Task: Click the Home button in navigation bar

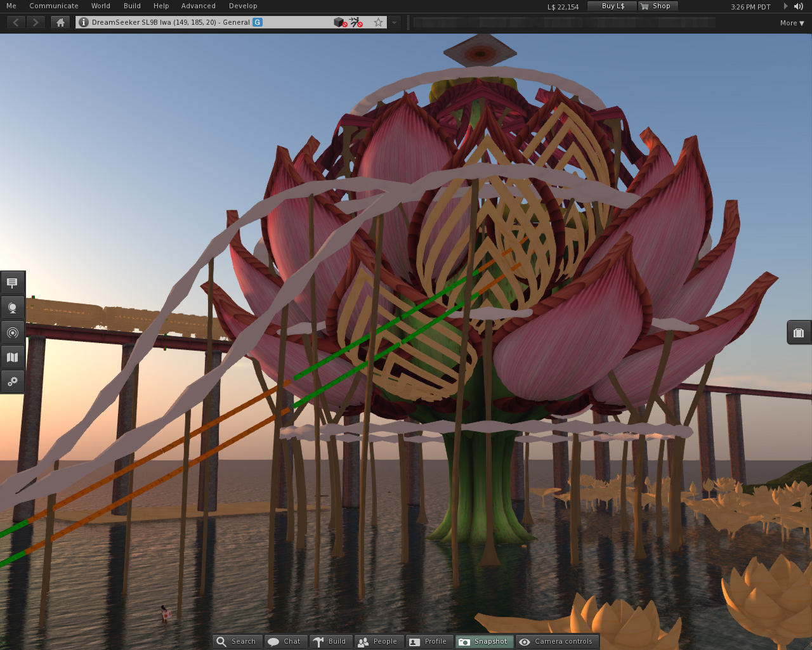Action: 60,22
